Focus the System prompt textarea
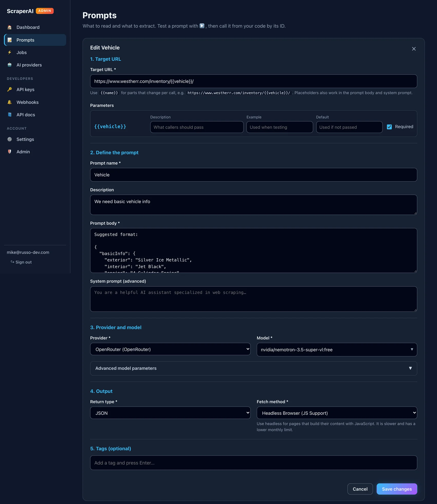This screenshot has width=437, height=504. [253, 299]
